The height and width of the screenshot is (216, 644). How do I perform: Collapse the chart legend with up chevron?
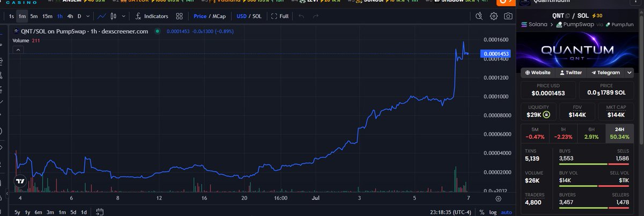(17, 49)
